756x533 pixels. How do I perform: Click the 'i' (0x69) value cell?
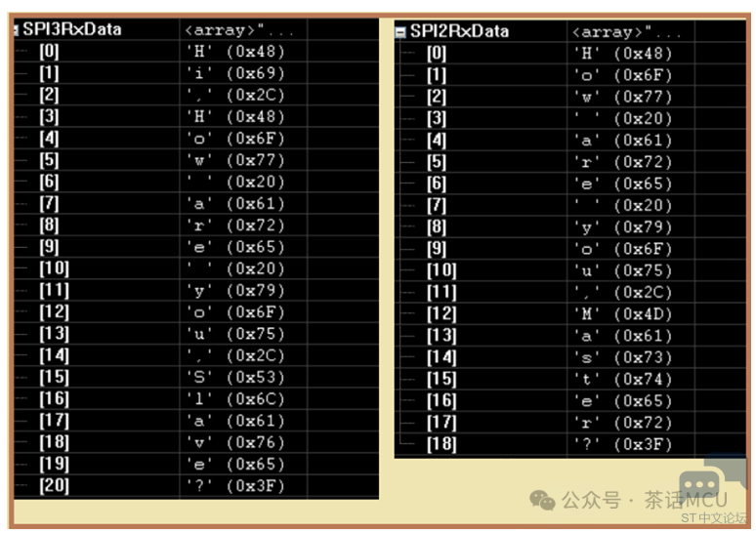tap(234, 73)
